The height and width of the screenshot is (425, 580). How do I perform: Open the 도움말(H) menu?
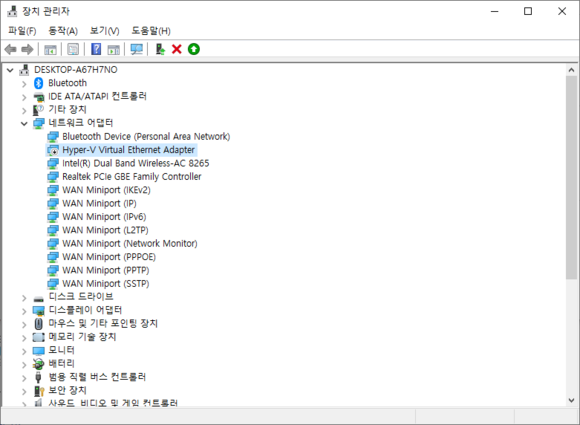[151, 31]
